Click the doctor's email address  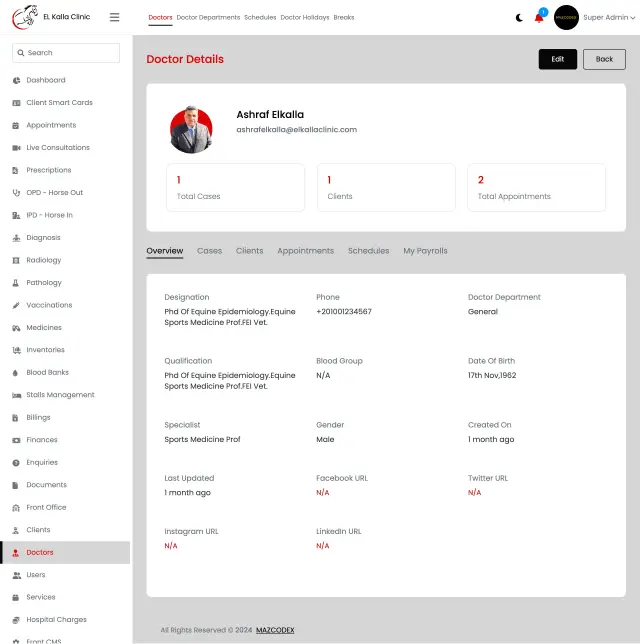(x=297, y=129)
